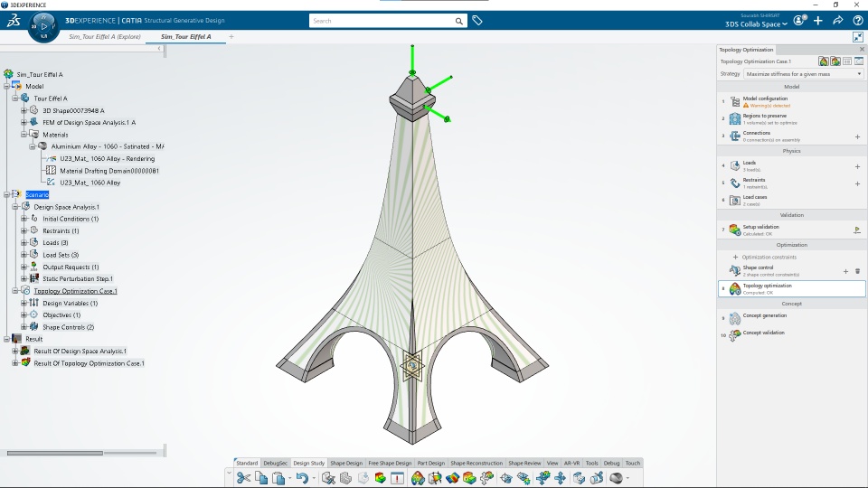Select the Topology optimization step
Image resolution: width=868 pixels, height=488 pixels.
click(792, 288)
